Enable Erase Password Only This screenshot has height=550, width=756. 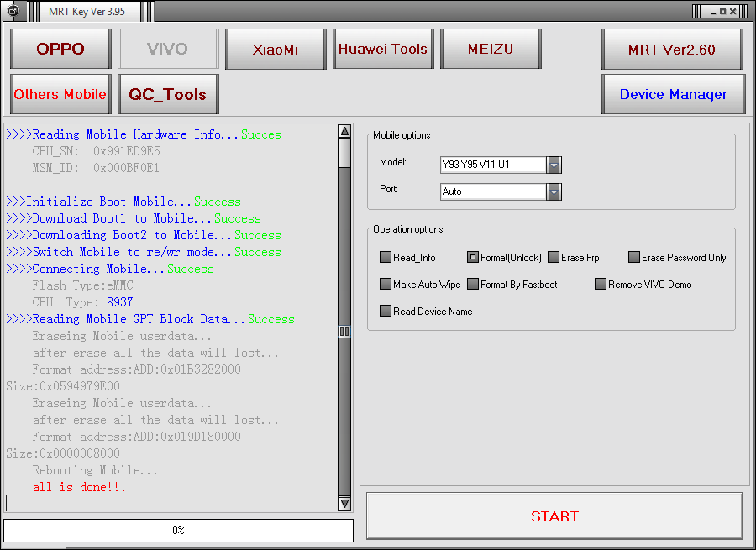coord(634,258)
